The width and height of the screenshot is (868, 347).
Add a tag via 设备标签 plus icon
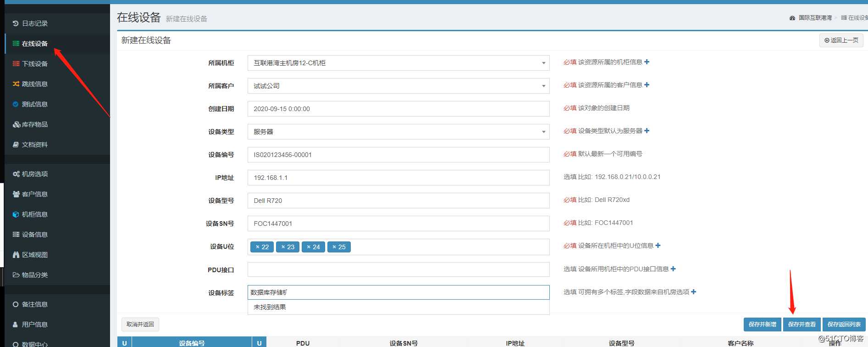coord(694,292)
